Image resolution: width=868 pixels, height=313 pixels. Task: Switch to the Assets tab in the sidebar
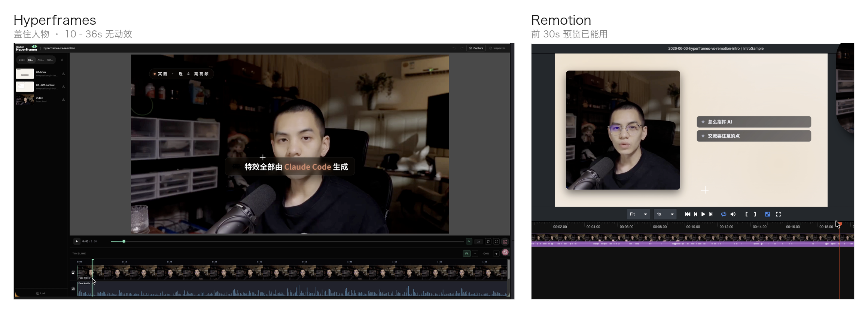click(x=40, y=60)
